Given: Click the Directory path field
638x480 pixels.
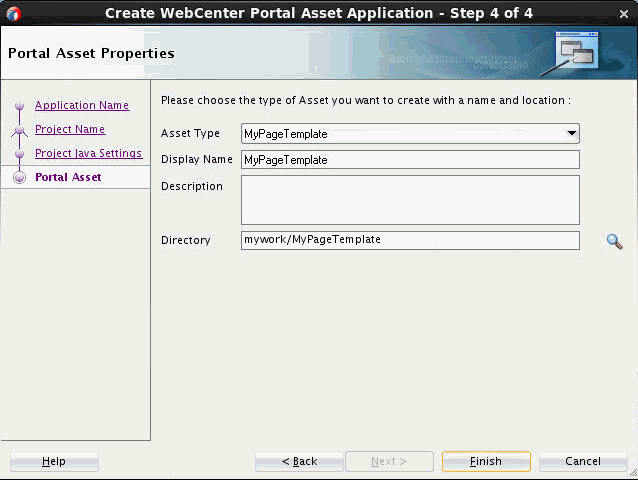Looking at the screenshot, I should click(x=410, y=240).
